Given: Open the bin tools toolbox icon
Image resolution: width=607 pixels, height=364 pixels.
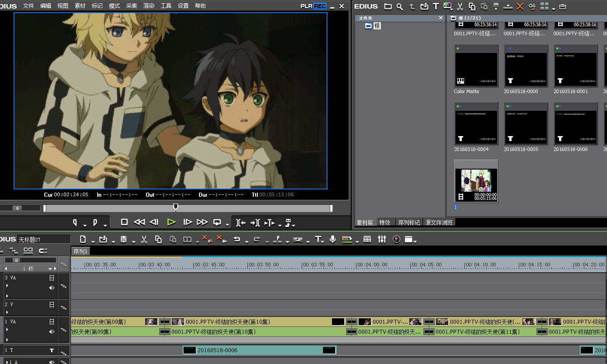Looking at the screenshot, I should [x=563, y=6].
